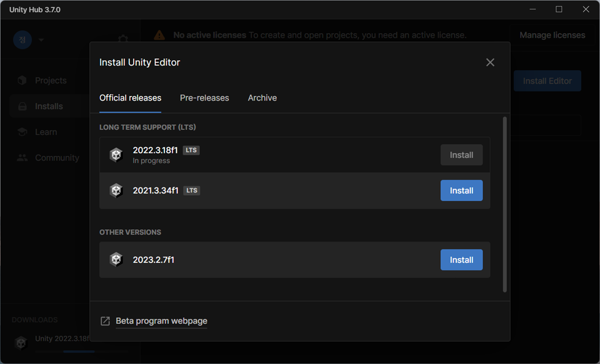Click the OTHER VERSIONS heading
600x364 pixels.
(130, 232)
